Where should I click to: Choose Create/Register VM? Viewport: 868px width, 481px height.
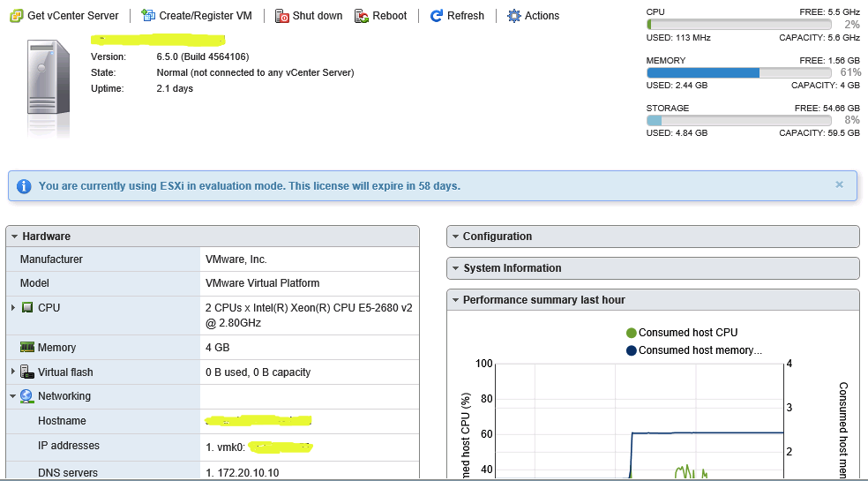[197, 16]
